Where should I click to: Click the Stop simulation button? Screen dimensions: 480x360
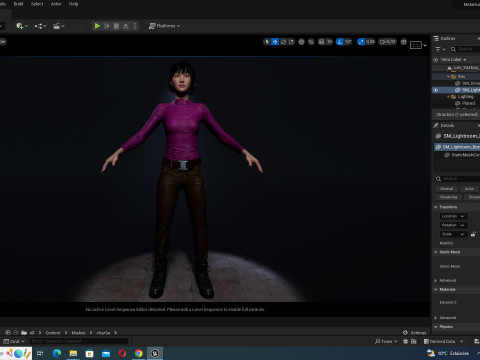116,26
